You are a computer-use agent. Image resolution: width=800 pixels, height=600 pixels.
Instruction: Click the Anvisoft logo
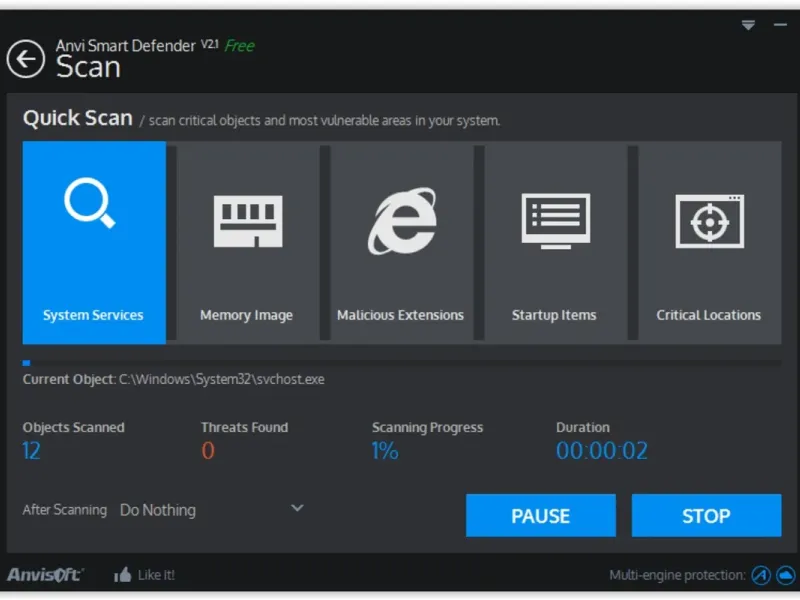tap(45, 575)
